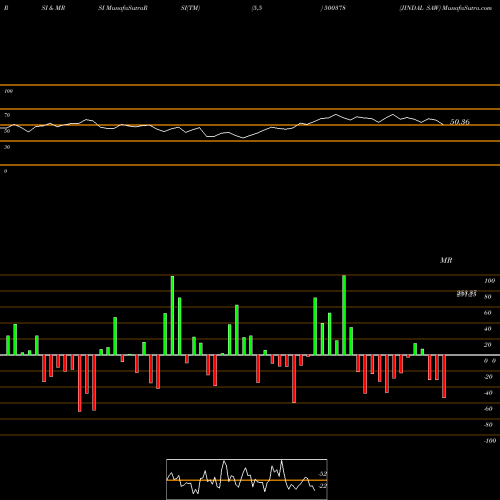Click the 'SI MunafaSutraR' header text
The width and height of the screenshot is (500, 500).
coord(123,8)
